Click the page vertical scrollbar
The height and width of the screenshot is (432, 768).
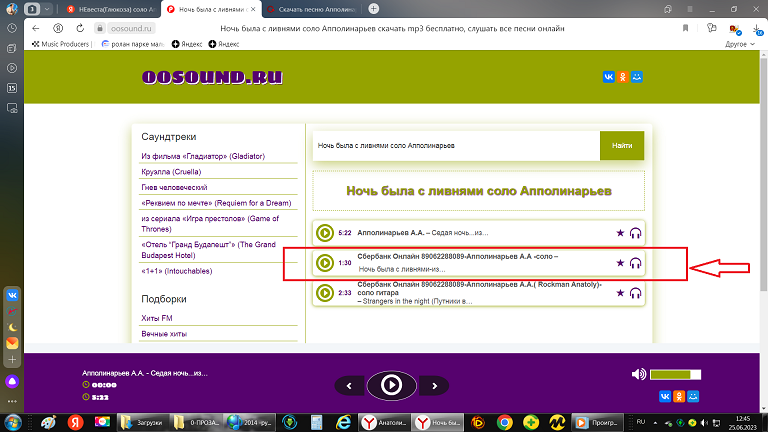[763, 174]
